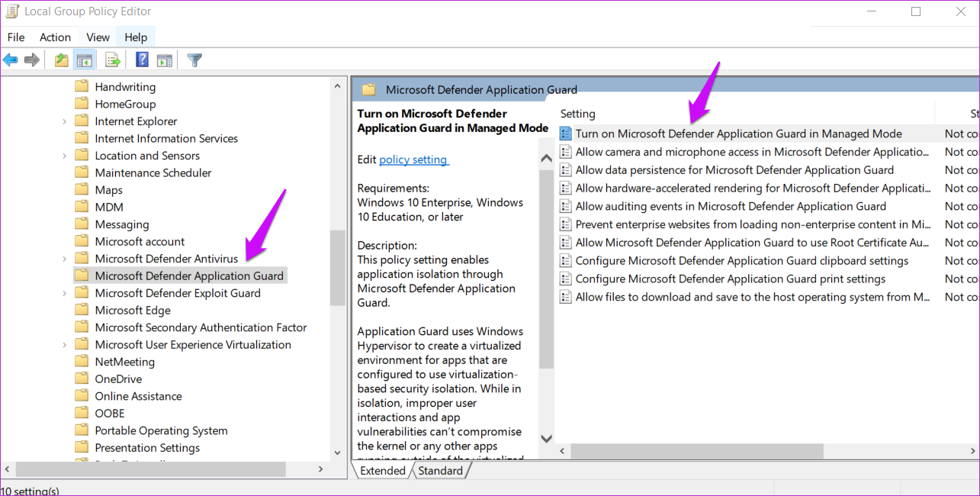Screen dimensions: 980x496
Task: Click the blue policy setting link
Action: 413,159
